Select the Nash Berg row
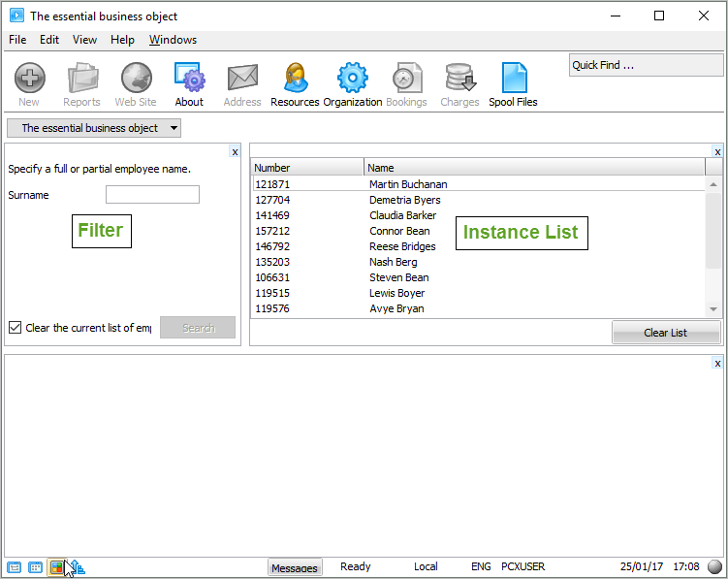This screenshot has width=728, height=579. pos(479,262)
